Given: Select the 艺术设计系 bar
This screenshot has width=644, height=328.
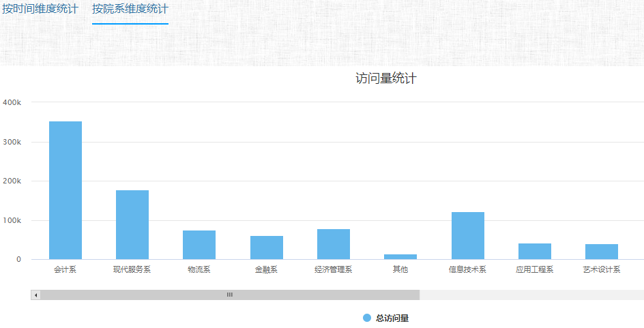Looking at the screenshot, I should click(602, 252).
